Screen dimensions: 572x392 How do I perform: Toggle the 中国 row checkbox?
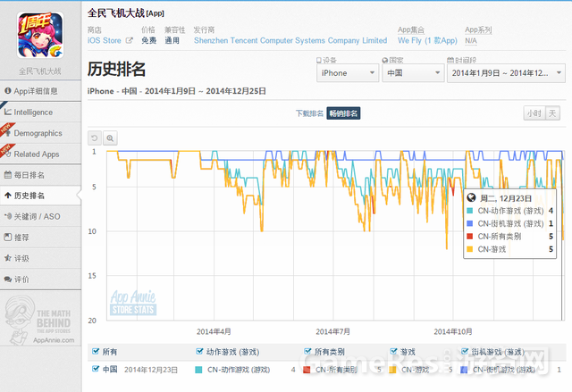(x=96, y=369)
